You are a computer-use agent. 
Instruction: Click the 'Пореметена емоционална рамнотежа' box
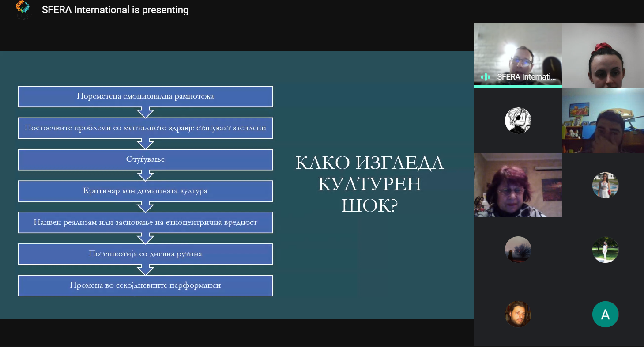145,96
